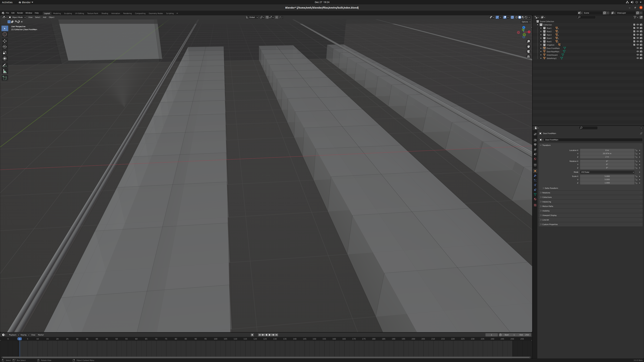
Task: Open the File menu
Action: pos(7,13)
